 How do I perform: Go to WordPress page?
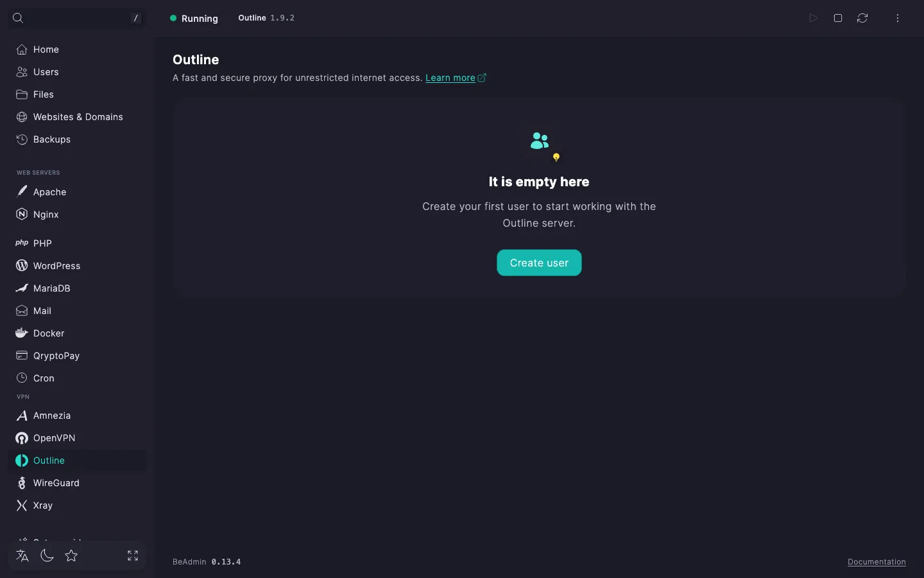77,266
